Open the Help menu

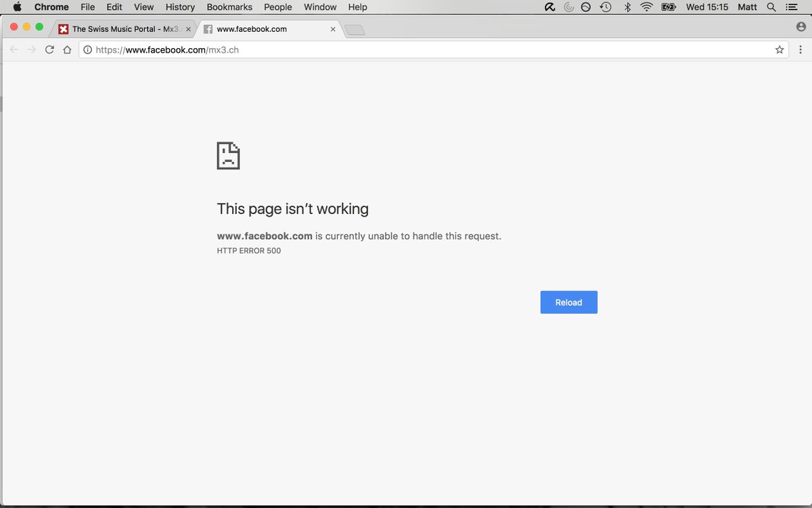pos(357,7)
